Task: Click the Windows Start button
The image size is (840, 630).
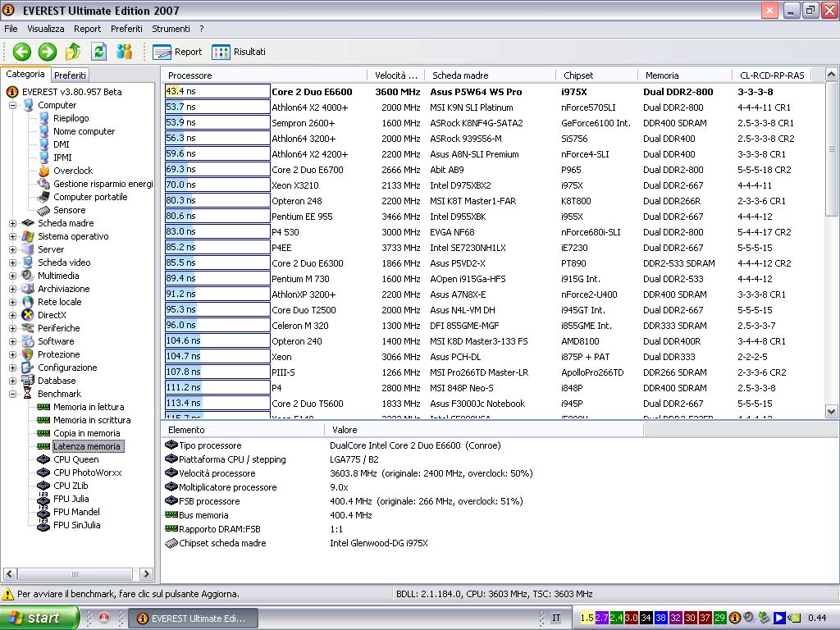Action: pos(39,618)
